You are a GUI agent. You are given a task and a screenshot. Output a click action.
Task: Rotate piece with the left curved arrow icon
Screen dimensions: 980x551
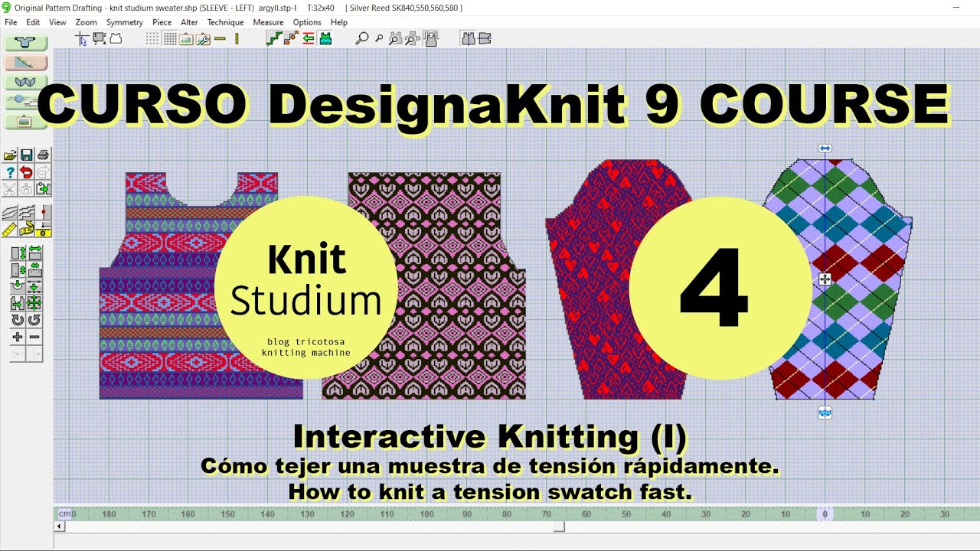click(18, 320)
